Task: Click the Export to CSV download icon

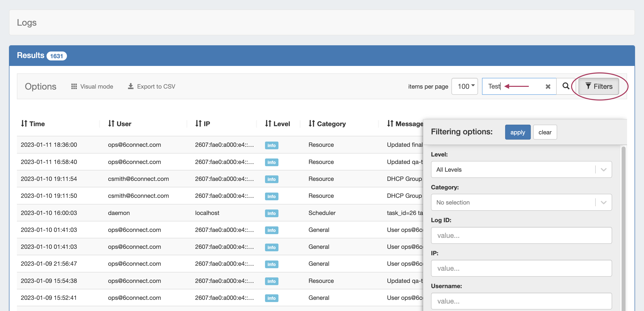Action: point(130,86)
